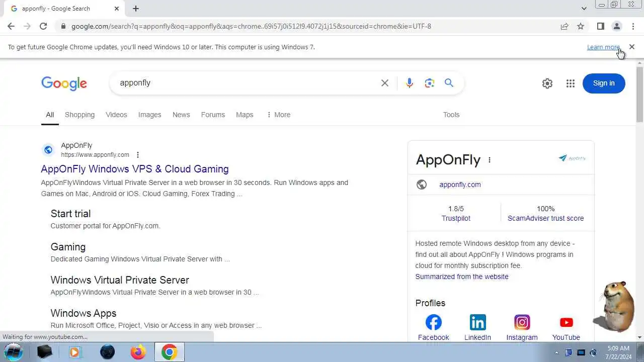Switch to Videos results
The height and width of the screenshot is (362, 644).
[x=116, y=115]
